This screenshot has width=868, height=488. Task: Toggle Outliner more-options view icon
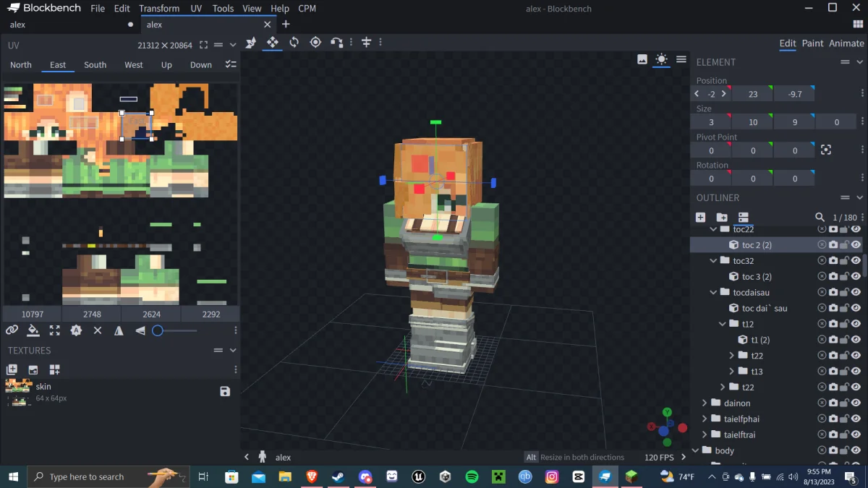point(743,217)
